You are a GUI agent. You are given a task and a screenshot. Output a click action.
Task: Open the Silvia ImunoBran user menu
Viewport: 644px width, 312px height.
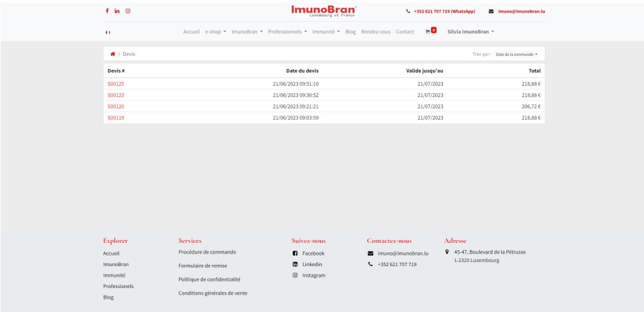471,32
